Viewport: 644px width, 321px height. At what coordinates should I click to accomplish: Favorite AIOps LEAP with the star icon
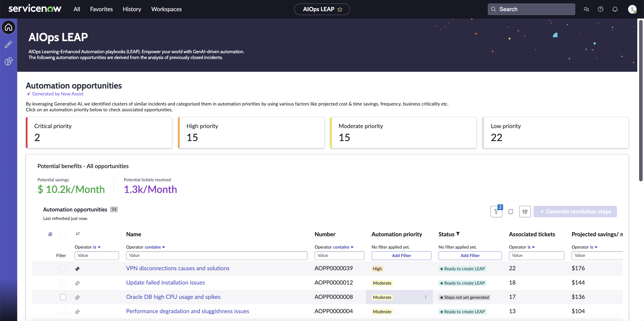pos(340,9)
